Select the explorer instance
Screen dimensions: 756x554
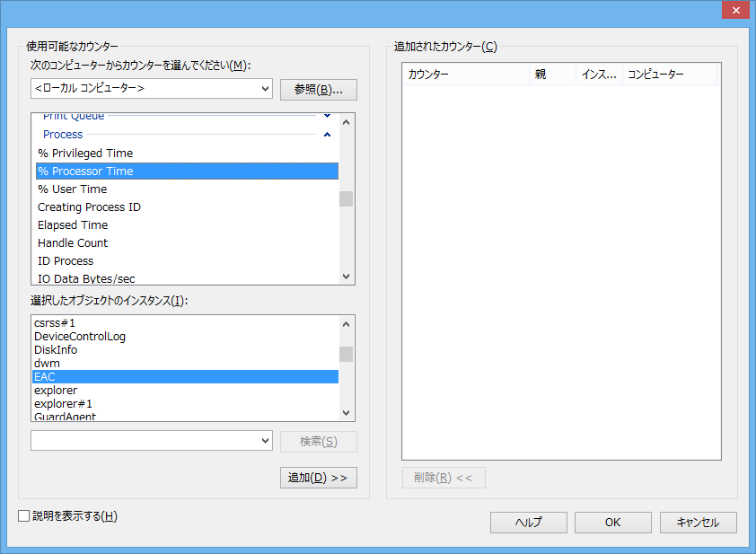[56, 391]
